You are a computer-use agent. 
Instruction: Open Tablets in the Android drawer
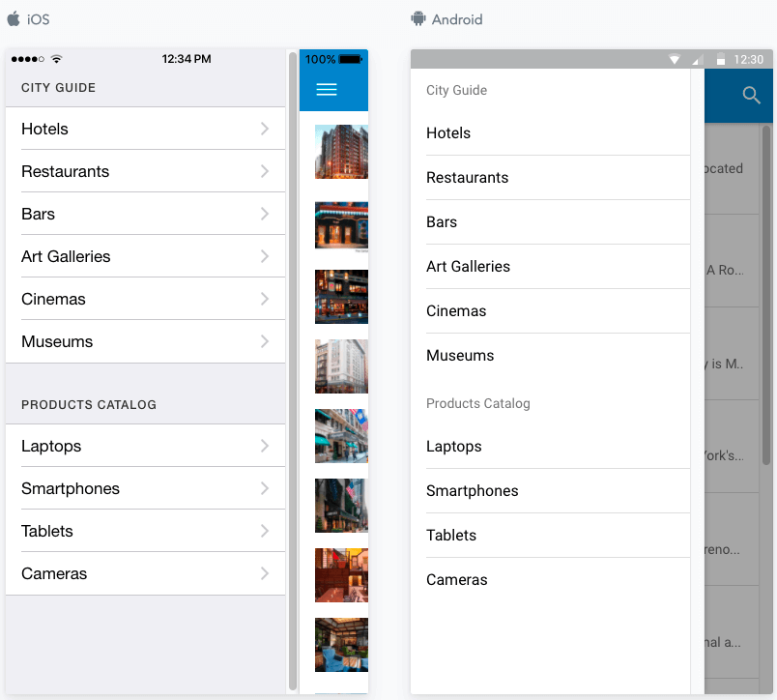point(551,536)
